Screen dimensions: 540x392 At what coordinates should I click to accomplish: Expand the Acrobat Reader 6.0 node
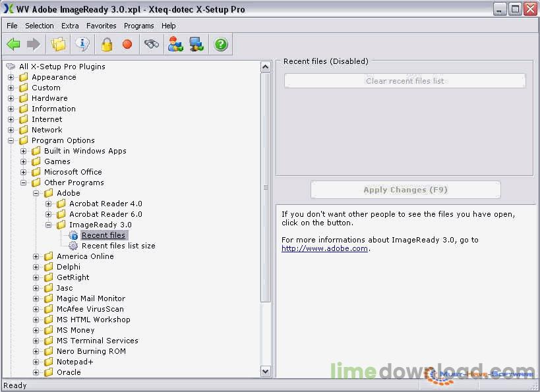[48, 214]
